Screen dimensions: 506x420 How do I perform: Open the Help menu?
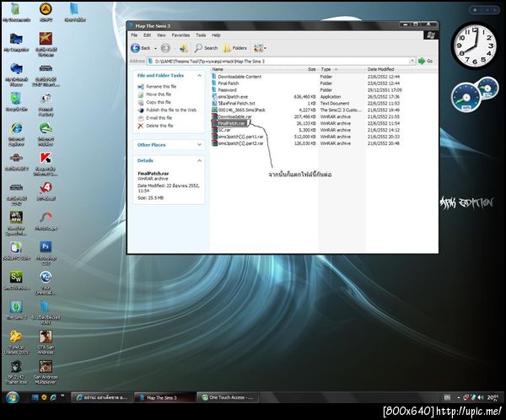pyautogui.click(x=216, y=35)
